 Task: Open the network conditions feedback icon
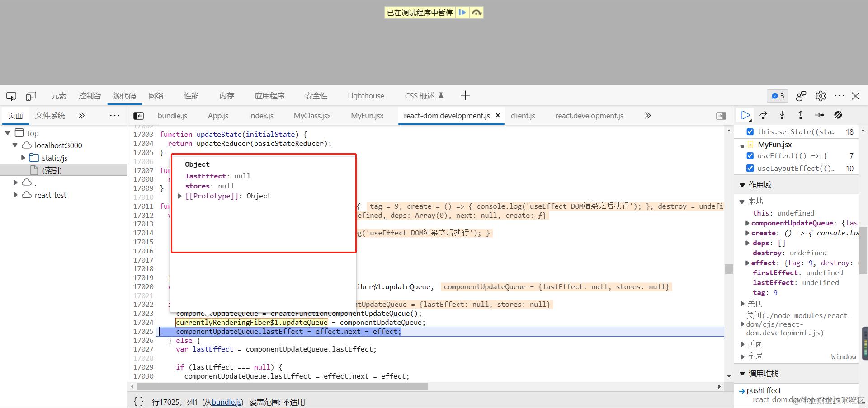[x=801, y=96]
